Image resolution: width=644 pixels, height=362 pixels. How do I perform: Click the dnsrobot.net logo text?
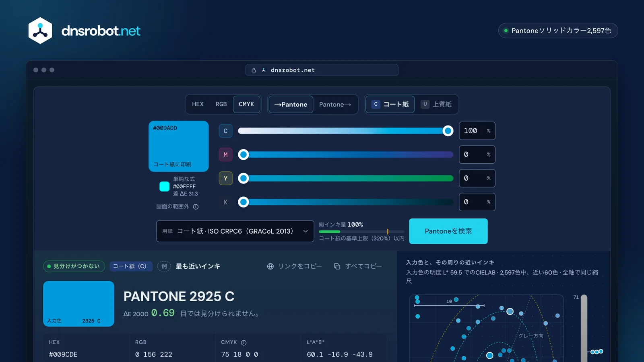tap(101, 31)
